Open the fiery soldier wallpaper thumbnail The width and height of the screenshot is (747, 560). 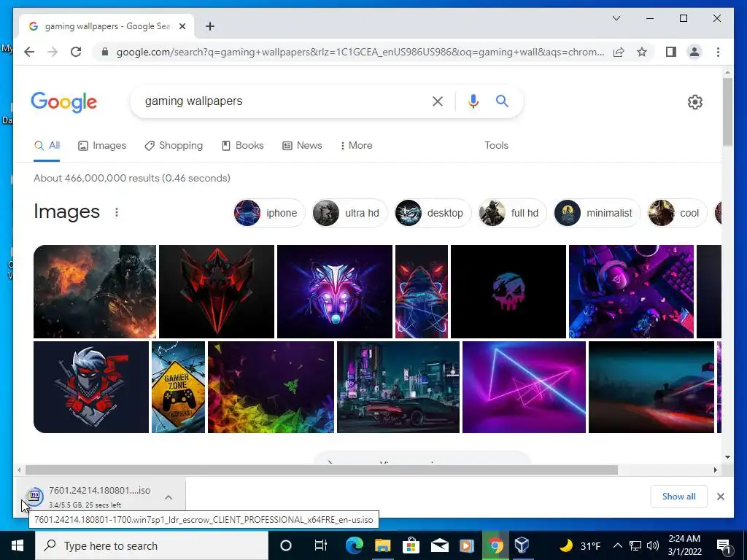click(95, 292)
